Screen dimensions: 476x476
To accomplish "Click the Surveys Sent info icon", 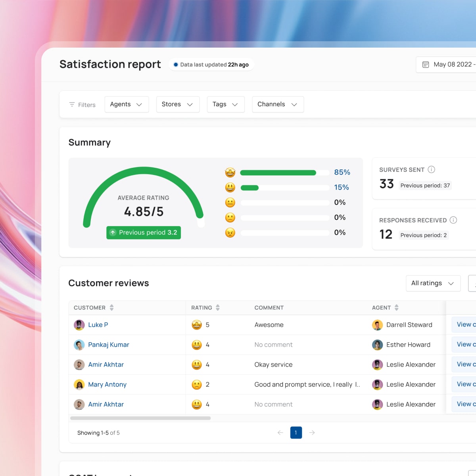I will pyautogui.click(x=432, y=169).
